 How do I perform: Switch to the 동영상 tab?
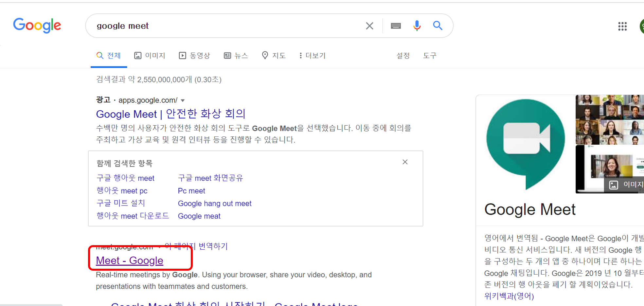tap(194, 56)
